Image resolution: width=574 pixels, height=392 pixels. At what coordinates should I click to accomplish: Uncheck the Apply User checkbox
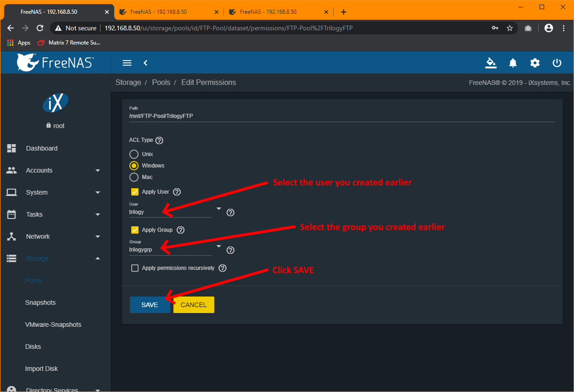click(x=135, y=192)
